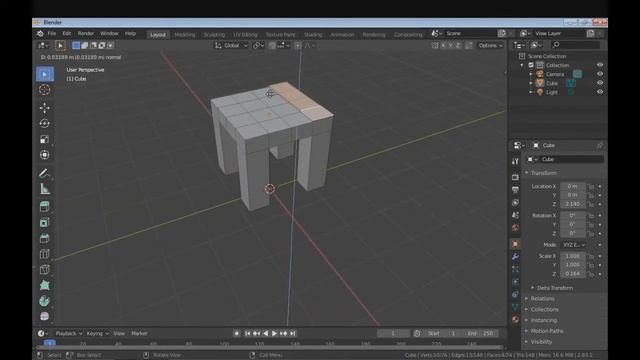Select the Loop Cut tool

pyautogui.click(x=44, y=254)
